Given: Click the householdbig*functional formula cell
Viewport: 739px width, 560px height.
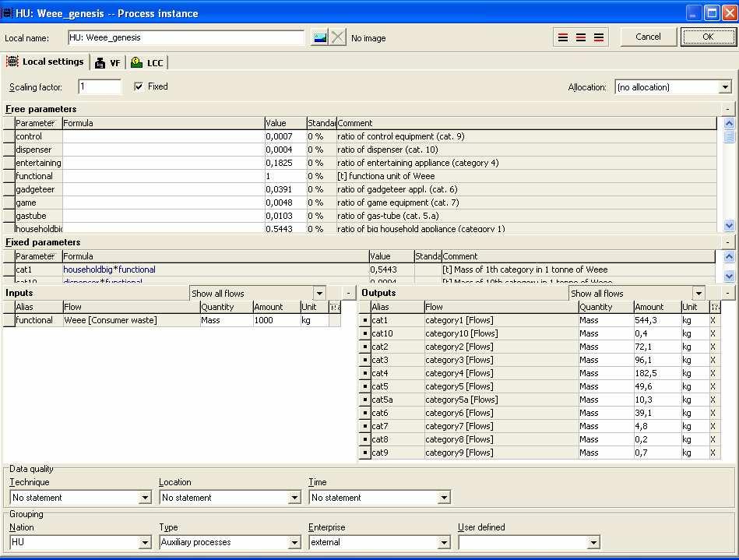Looking at the screenshot, I should (x=216, y=269).
